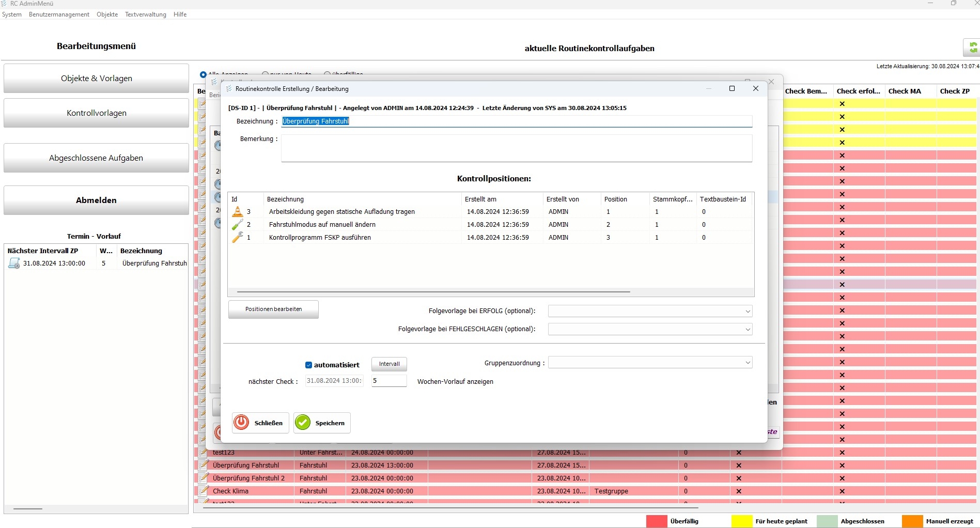The height and width of the screenshot is (528, 980).
Task: Click 'Überprüfung Fahrstuh' in Termin-Vorlauf list
Action: pyautogui.click(x=154, y=263)
